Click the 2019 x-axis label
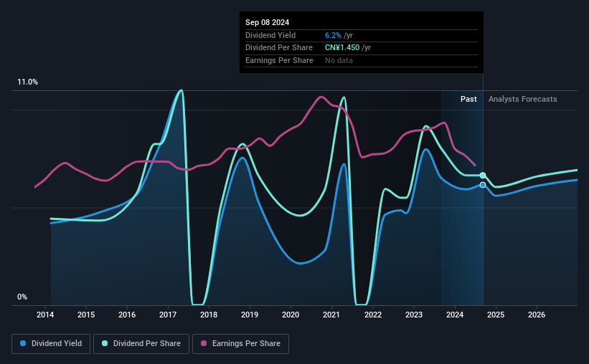This screenshot has height=364, width=589. [x=250, y=315]
